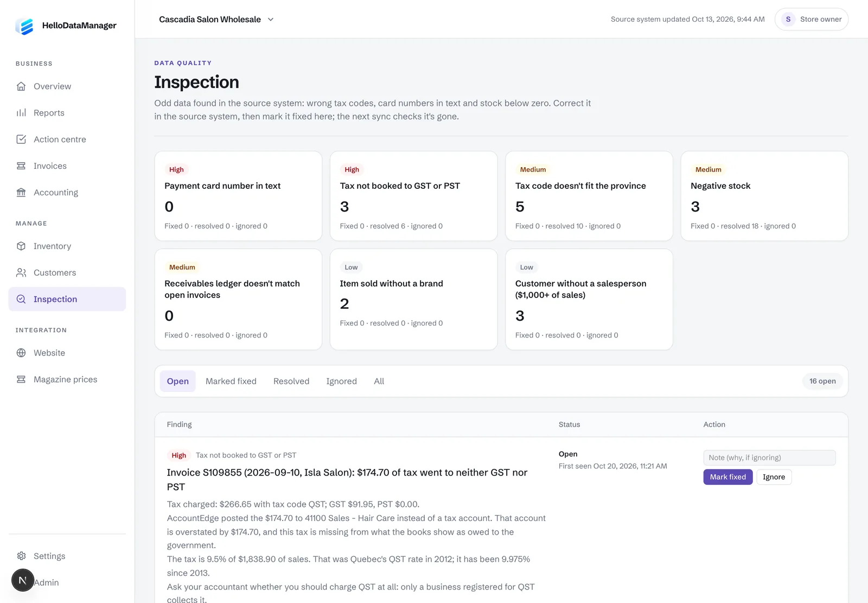Open Overview via its home icon

click(21, 86)
